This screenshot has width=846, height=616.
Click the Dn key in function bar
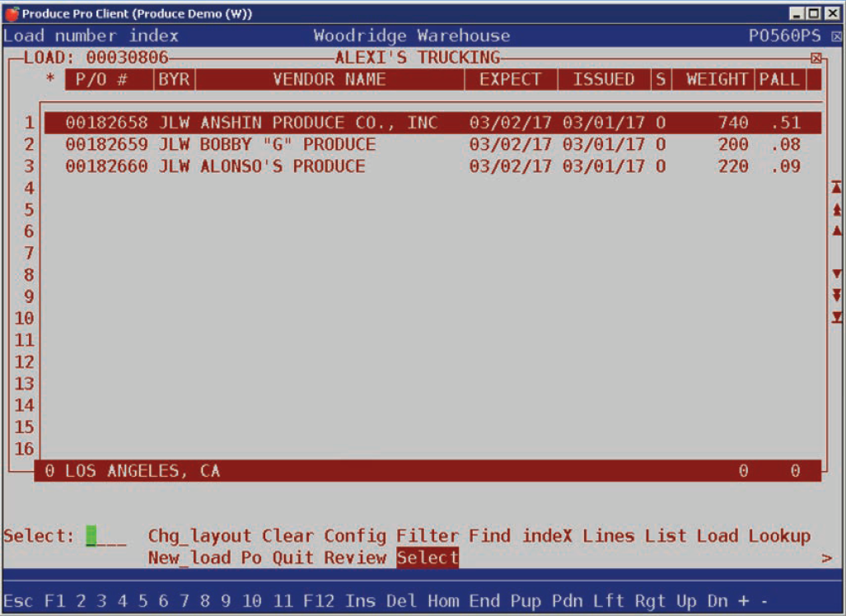pyautogui.click(x=717, y=601)
